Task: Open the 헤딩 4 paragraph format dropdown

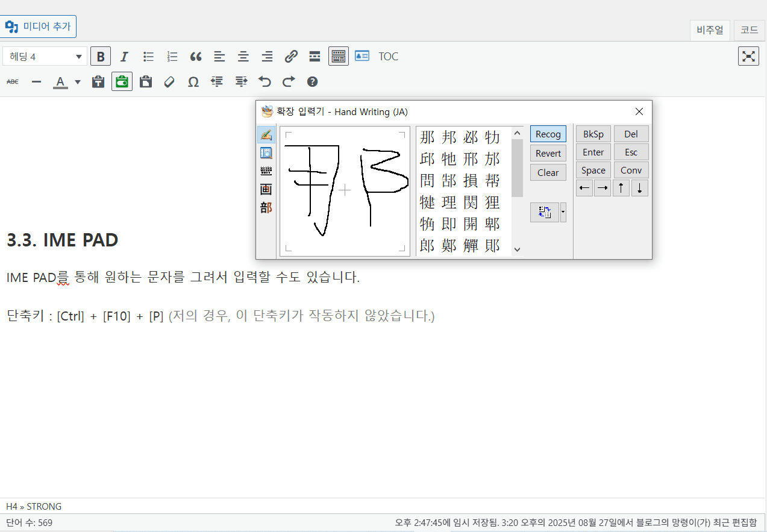Action: point(45,57)
